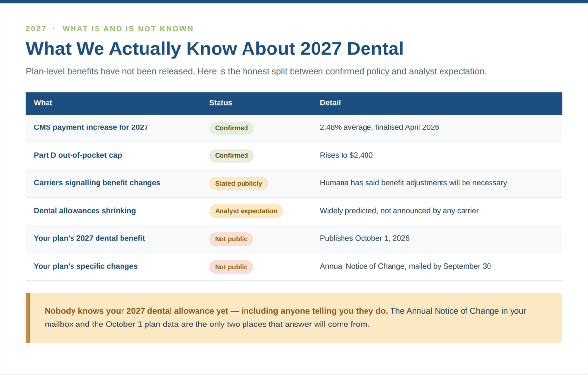Viewport: 588px width, 375px height.
Task: Select 'Your plan's 2027 dental benefit' cell
Action: [89, 238]
